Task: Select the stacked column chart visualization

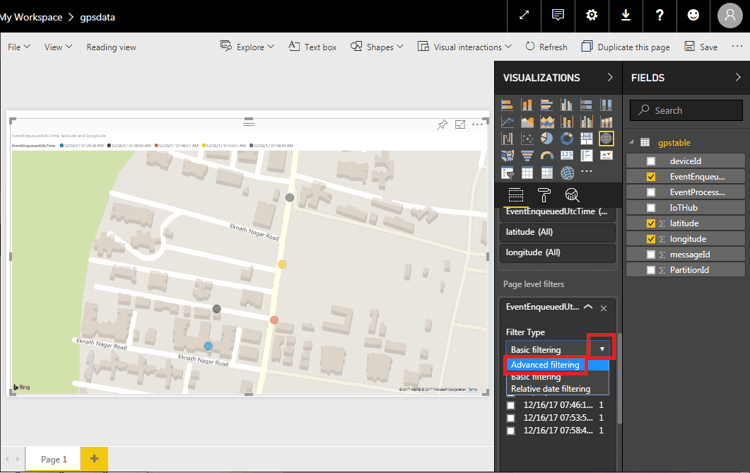Action: click(527, 105)
